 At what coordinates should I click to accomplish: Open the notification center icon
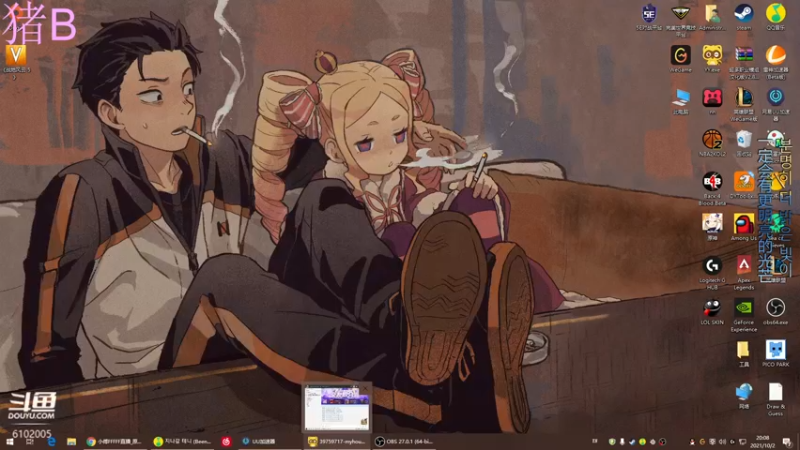coord(787,442)
